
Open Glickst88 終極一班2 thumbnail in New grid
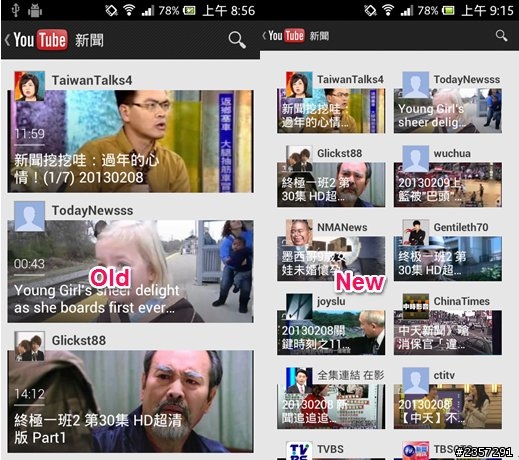(x=331, y=185)
